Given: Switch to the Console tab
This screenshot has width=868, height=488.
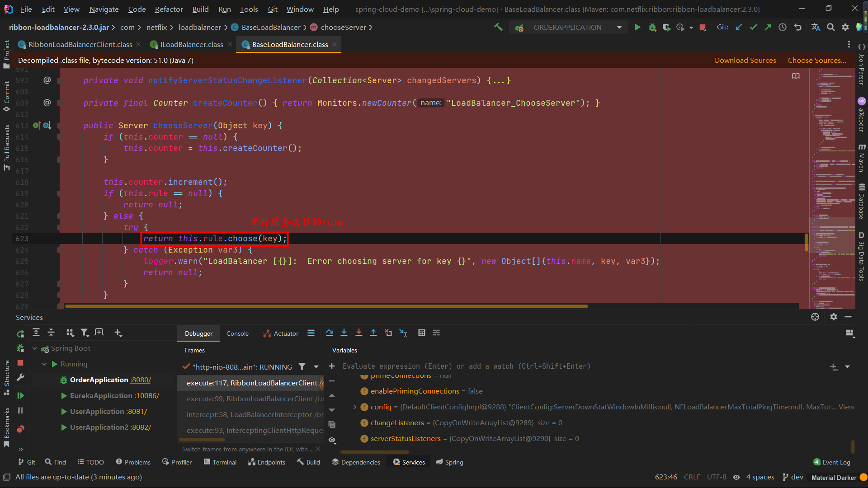Looking at the screenshot, I should pyautogui.click(x=237, y=333).
